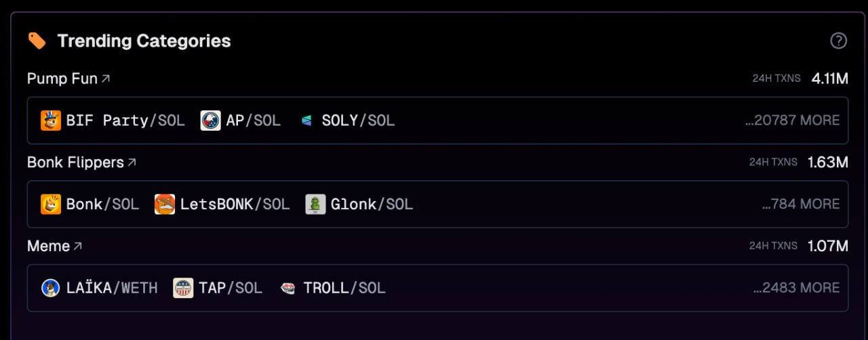Click the SOLY token icon
The image size is (868, 340).
(x=307, y=121)
